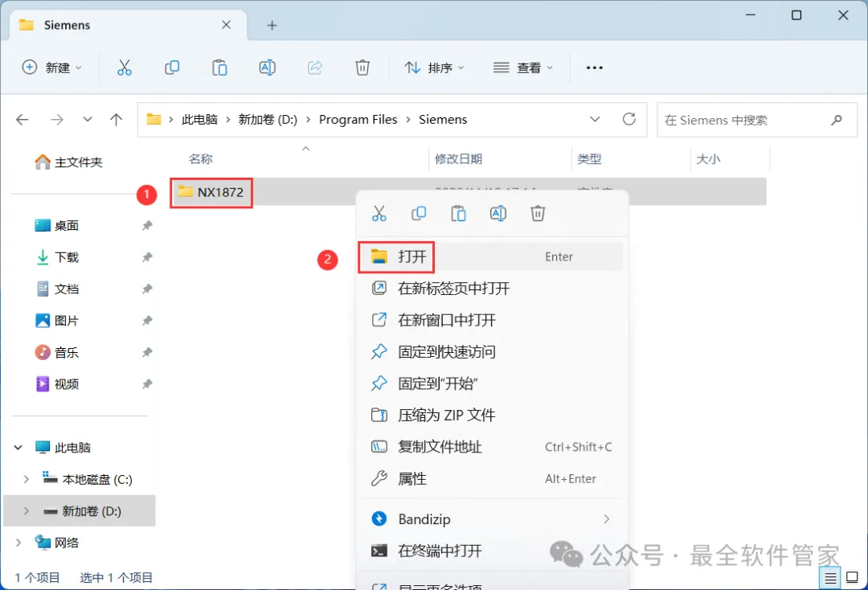The image size is (868, 590).
Task: Unpin 桌面 using its pin icon
Action: point(147,225)
